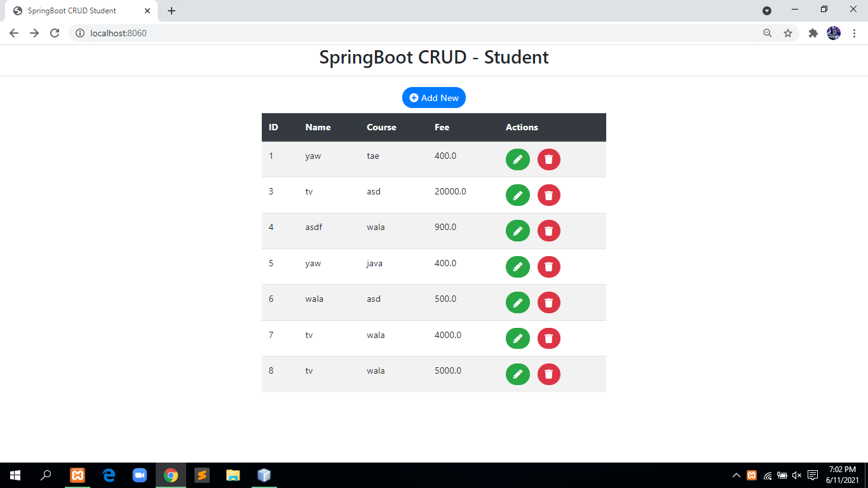Click the localhost:8060 address bar
This screenshot has height=488, width=868.
pos(381,33)
